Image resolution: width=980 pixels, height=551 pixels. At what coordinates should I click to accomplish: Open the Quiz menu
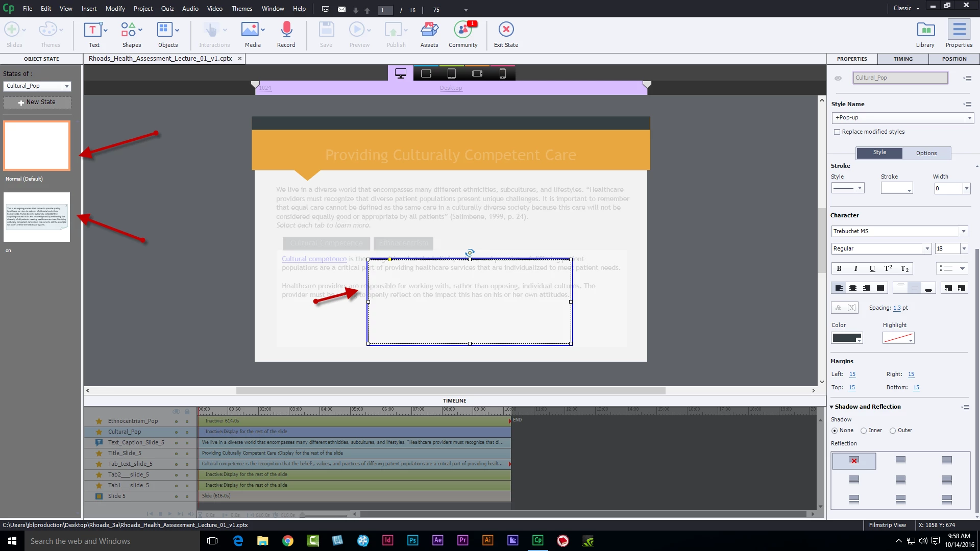(x=167, y=9)
